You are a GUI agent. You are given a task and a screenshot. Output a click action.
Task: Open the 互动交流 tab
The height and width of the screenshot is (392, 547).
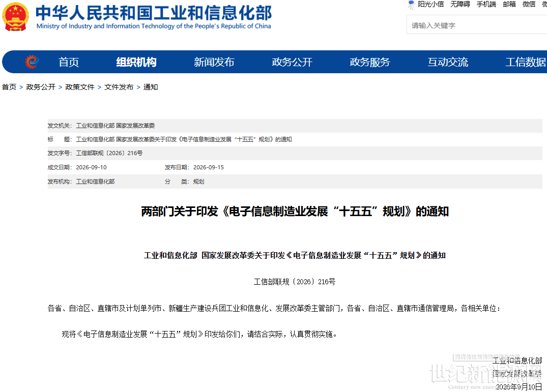[x=448, y=62]
